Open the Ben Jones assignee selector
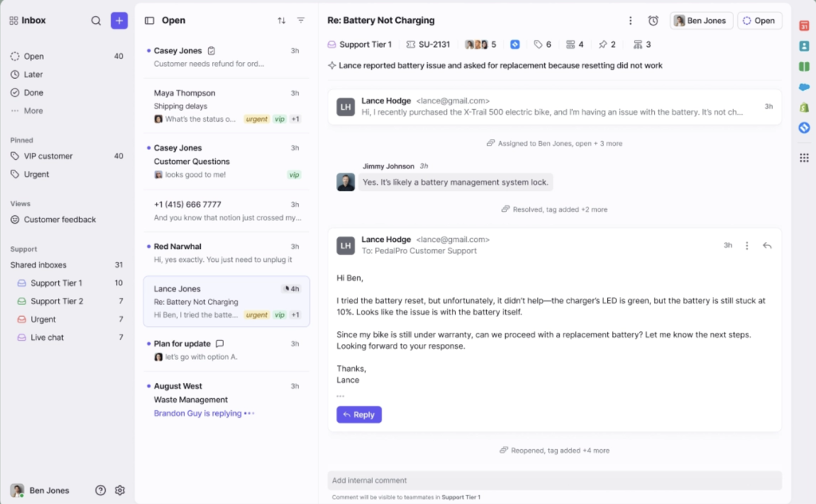This screenshot has width=816, height=504. (701, 21)
